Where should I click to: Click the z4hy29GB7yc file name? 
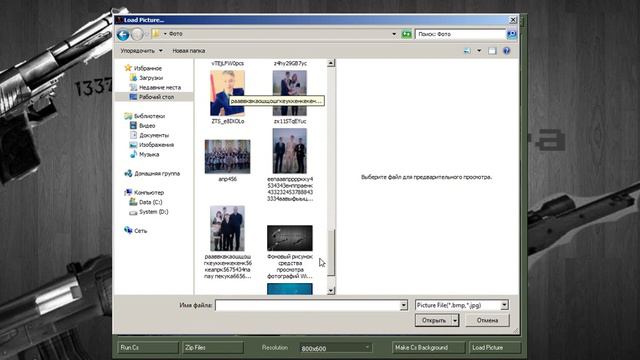point(290,63)
